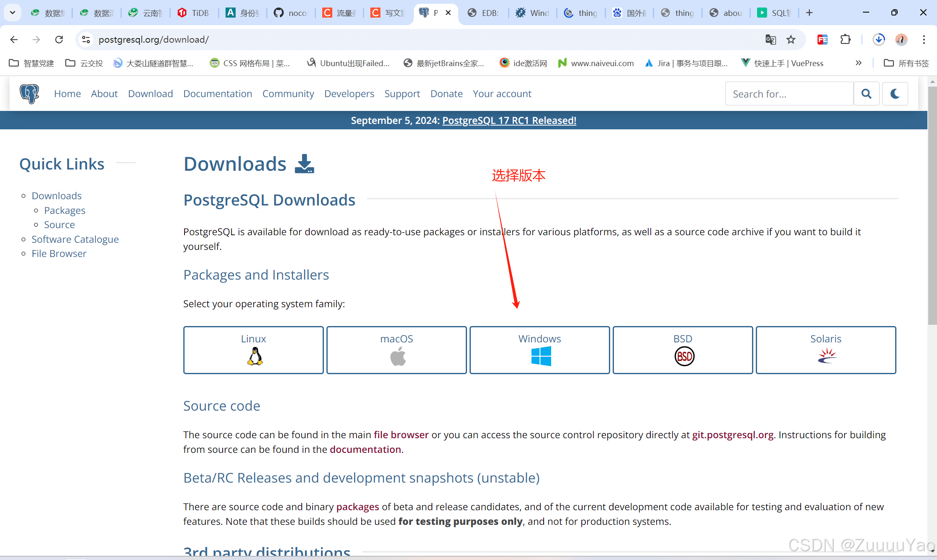
Task: Click the browser forward arrow
Action: 36,39
